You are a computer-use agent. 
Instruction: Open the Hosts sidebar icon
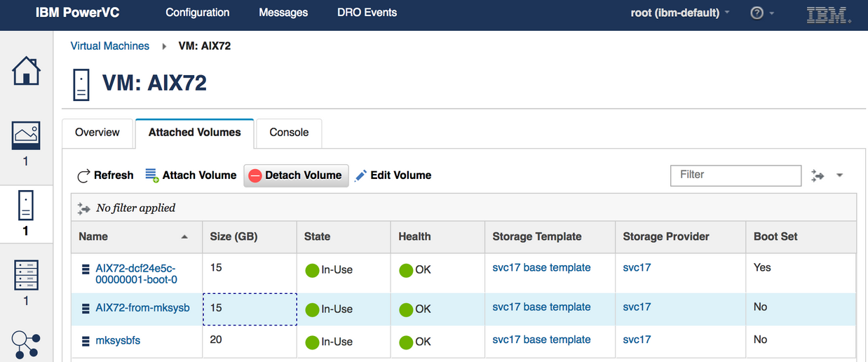click(26, 274)
